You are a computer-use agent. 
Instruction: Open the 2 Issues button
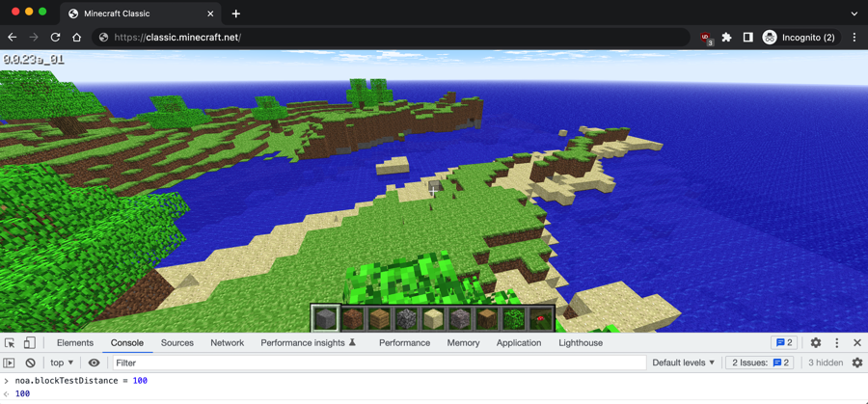tap(760, 363)
